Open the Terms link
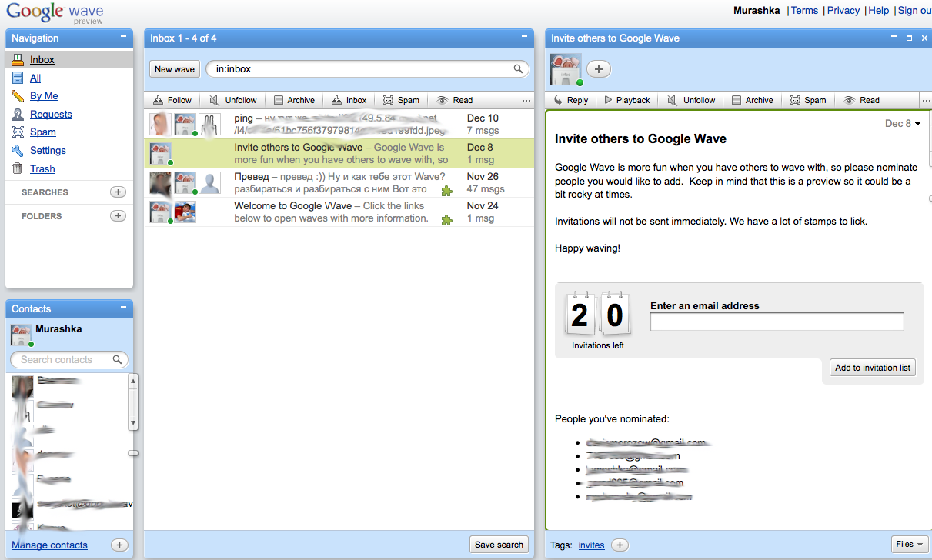932x560 pixels. [x=804, y=10]
